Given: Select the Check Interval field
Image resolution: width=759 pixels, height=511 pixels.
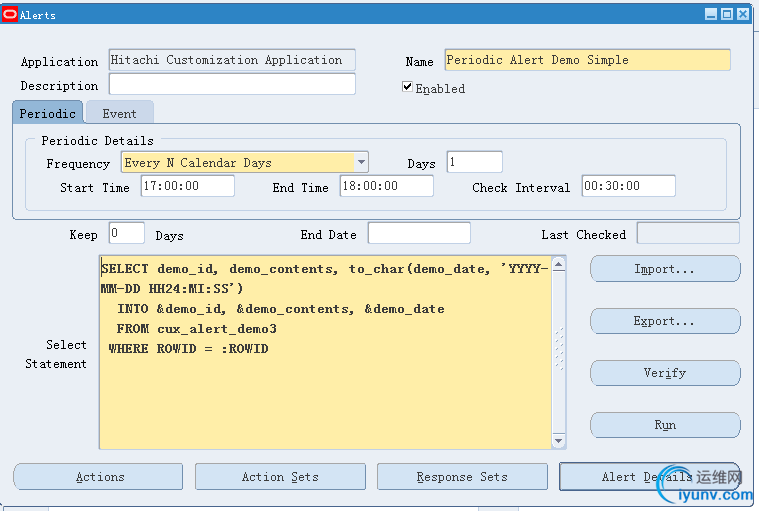Looking at the screenshot, I should [628, 186].
